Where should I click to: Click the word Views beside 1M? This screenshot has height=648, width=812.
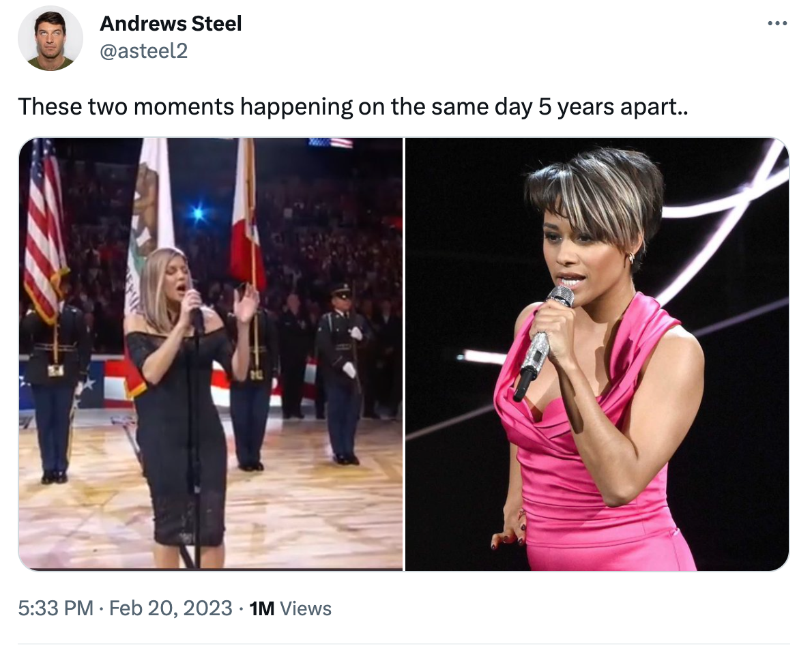coord(306,608)
